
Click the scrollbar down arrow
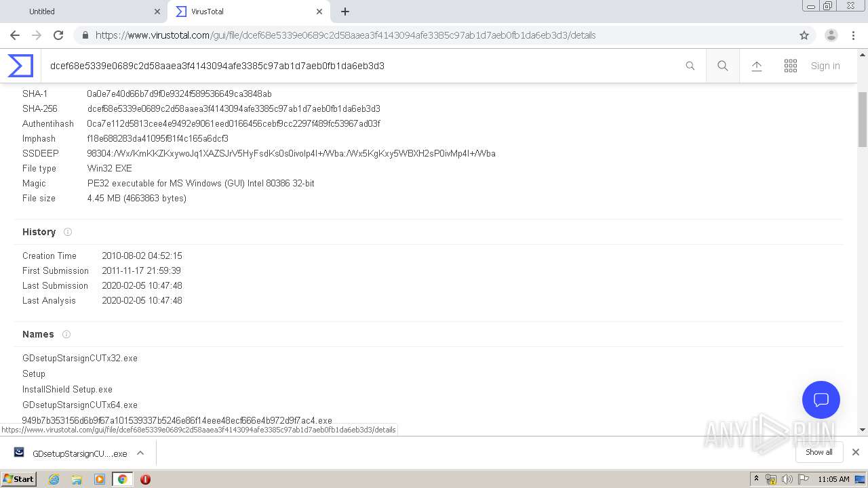(x=863, y=429)
